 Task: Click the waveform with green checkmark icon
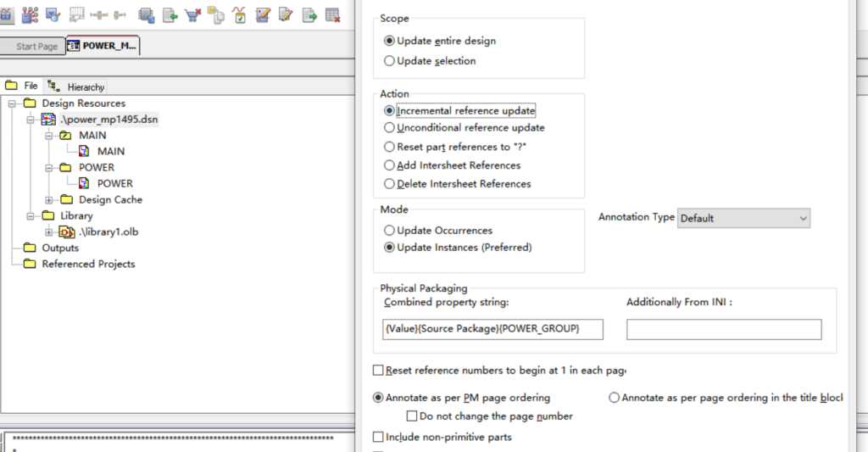tap(240, 14)
